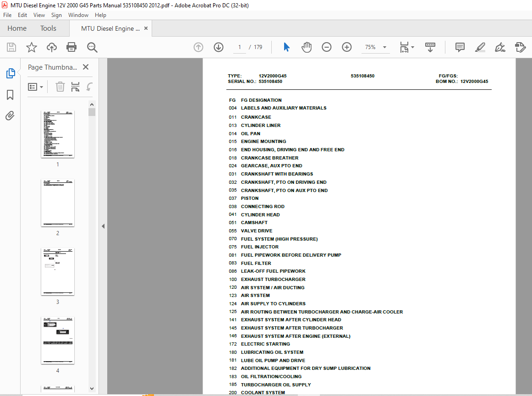
Task: Enable scrolling read mode icon
Action: pyautogui.click(x=430, y=47)
